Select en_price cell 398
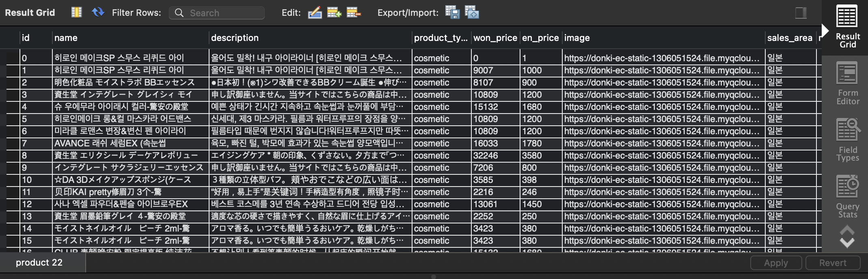 pos(541,180)
